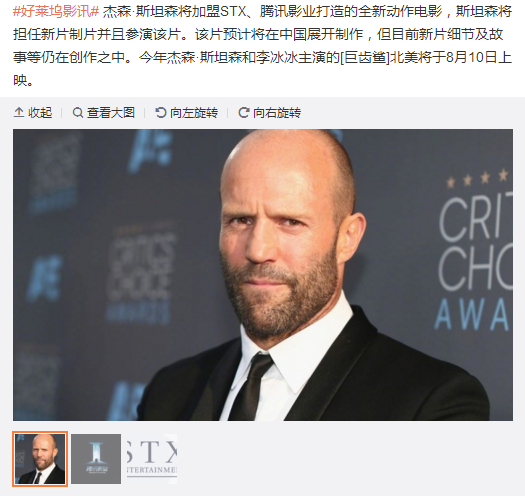Click the collapse up-arrow icon
This screenshot has width=525, height=496.
click(x=19, y=113)
